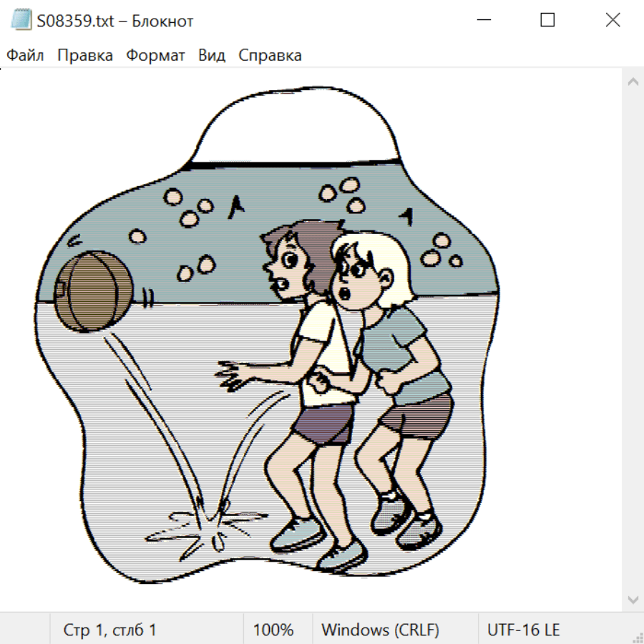Click the 'Стр 1, стлб 1' status indicator
644x644 pixels.
click(x=110, y=630)
